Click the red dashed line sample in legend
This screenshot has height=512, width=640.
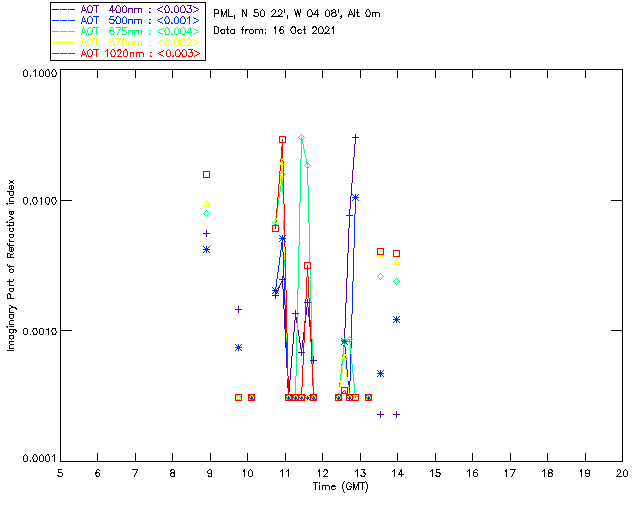click(64, 53)
